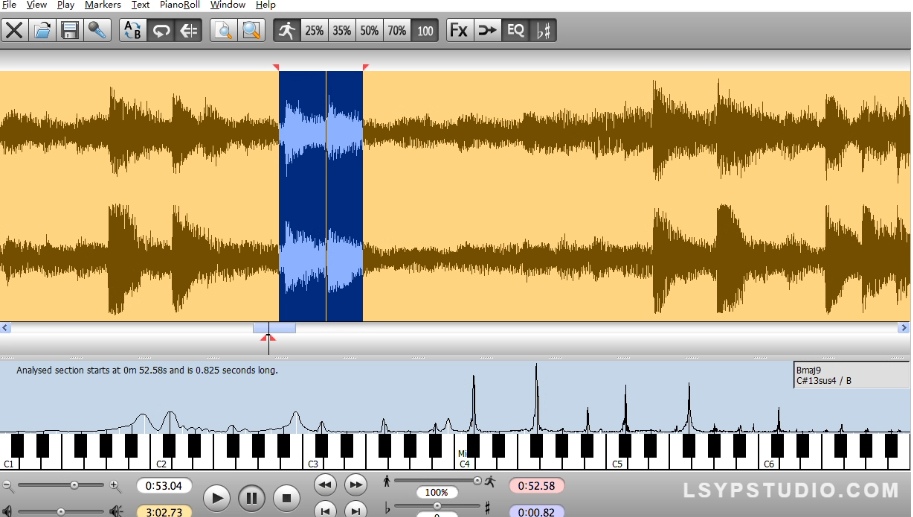913x517 pixels.
Task: Open the Markers menu
Action: pos(102,5)
